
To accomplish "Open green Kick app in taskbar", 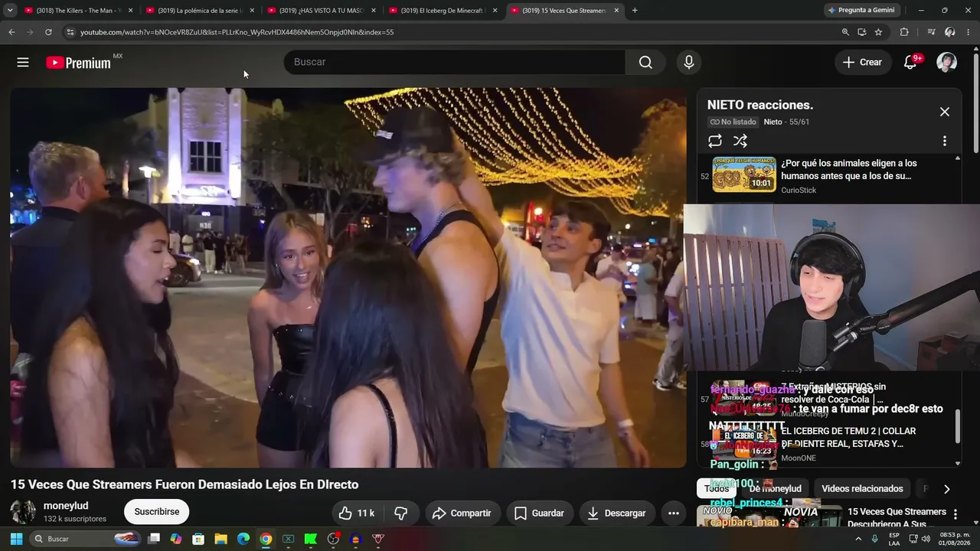I will [311, 539].
